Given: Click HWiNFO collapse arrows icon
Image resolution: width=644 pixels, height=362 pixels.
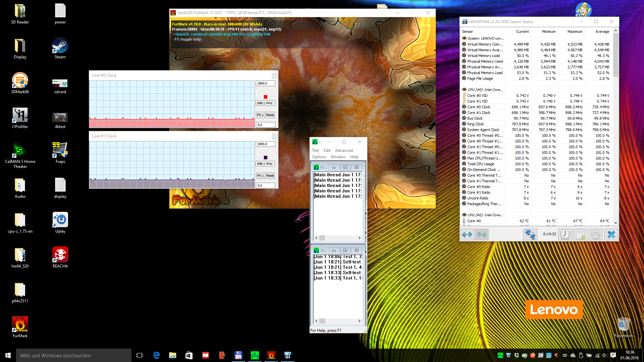Looking at the screenshot, I should click(x=482, y=235).
